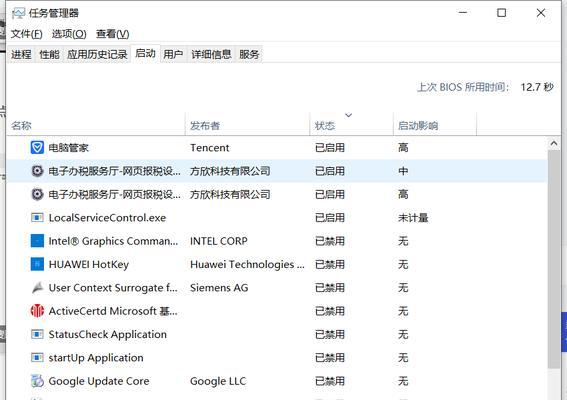Click the LocalServiceControl.exe icon
Viewport: 567px width, 400px height.
(37, 218)
